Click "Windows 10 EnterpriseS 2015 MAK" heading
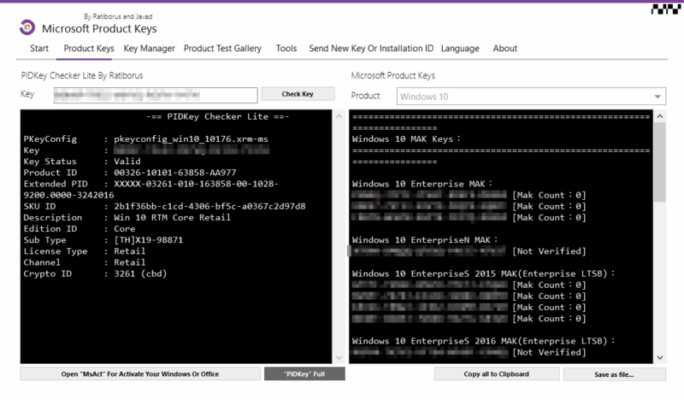 [483, 274]
